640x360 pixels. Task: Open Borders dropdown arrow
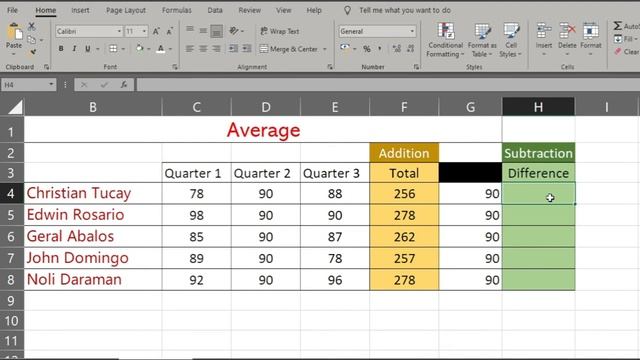pos(123,49)
